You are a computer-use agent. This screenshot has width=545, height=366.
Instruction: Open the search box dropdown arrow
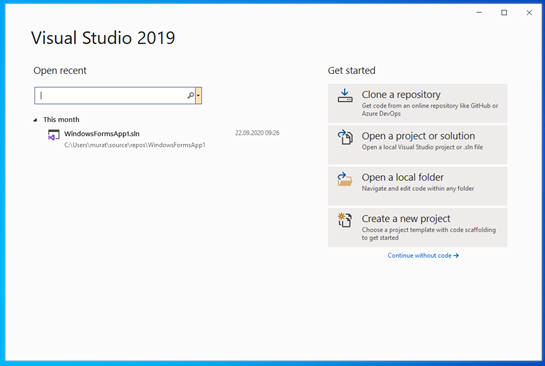[198, 96]
